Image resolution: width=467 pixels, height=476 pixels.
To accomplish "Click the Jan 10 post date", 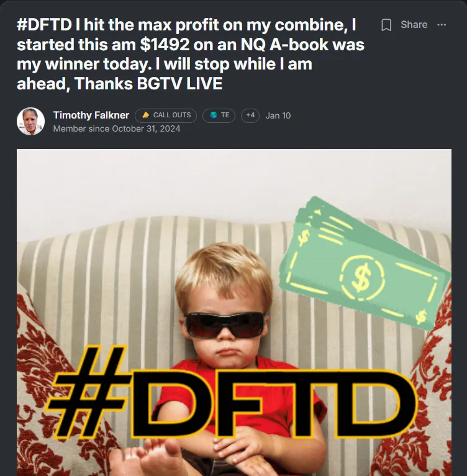I will point(278,115).
